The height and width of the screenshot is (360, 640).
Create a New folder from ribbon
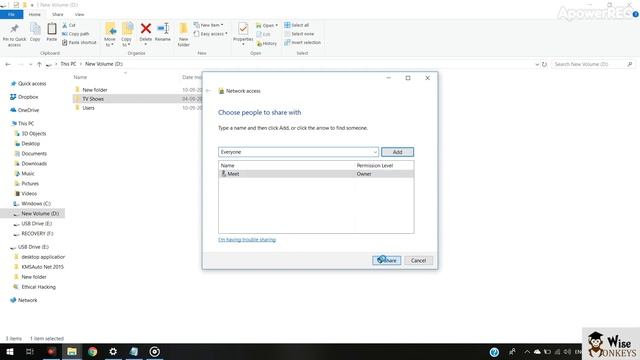pos(184,35)
